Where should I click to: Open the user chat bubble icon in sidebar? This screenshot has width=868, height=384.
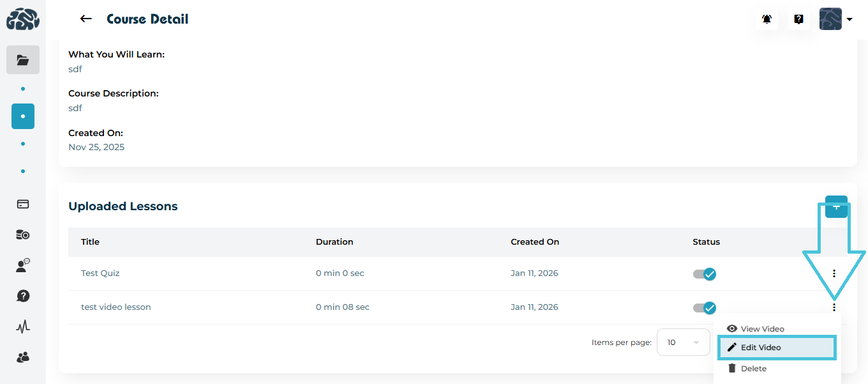(23, 266)
